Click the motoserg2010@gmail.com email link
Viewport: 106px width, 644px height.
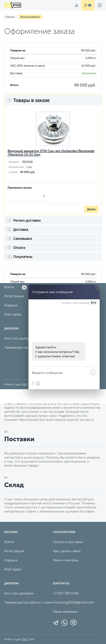(x=73, y=602)
